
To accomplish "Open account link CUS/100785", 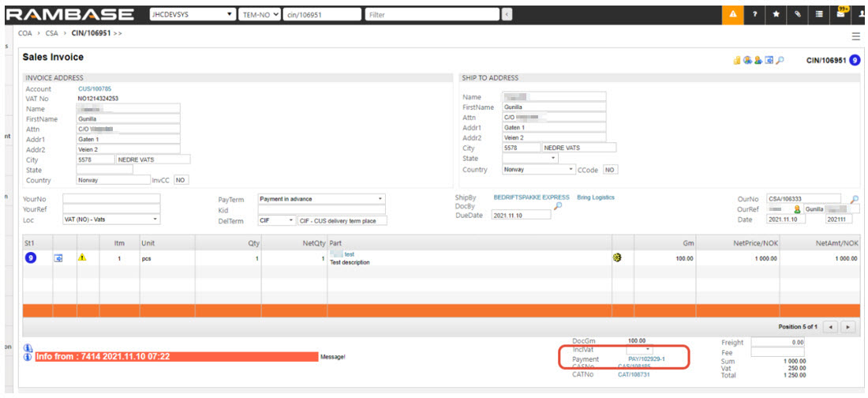I will click(95, 89).
